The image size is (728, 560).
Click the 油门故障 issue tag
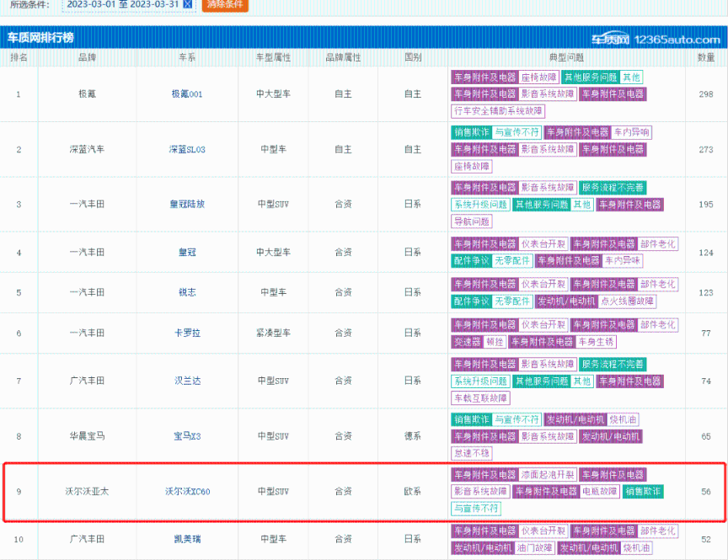tap(534, 548)
